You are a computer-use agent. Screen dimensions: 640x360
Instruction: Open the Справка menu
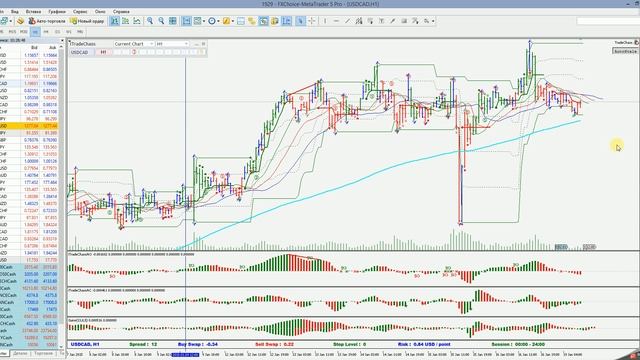pos(121,11)
